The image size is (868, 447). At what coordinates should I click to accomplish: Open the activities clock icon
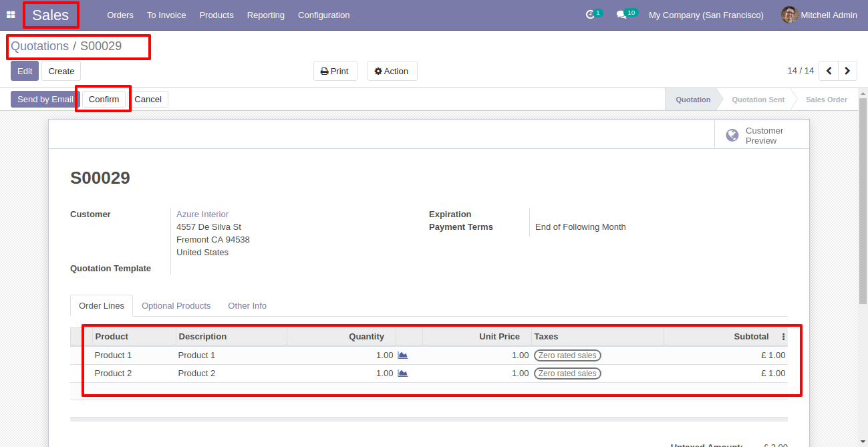(590, 15)
